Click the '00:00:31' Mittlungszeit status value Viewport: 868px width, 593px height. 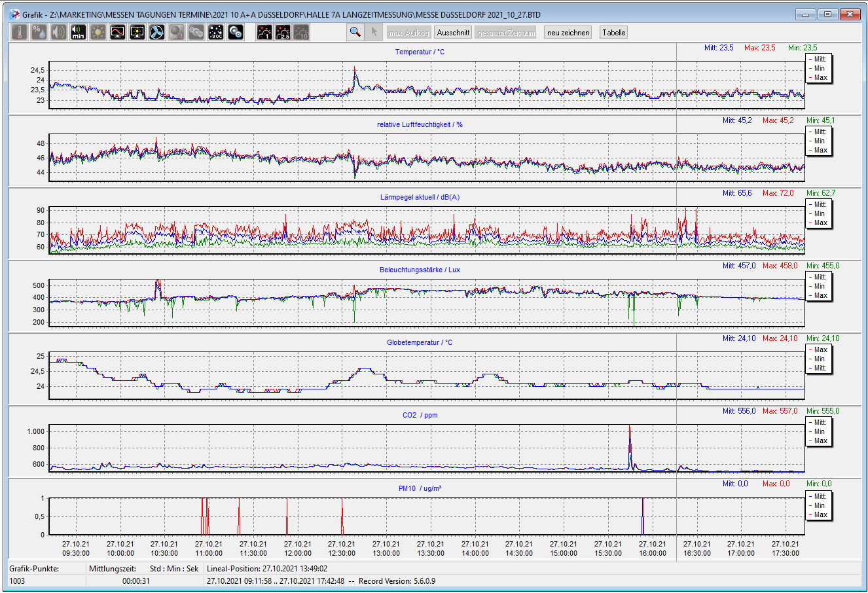click(x=136, y=581)
